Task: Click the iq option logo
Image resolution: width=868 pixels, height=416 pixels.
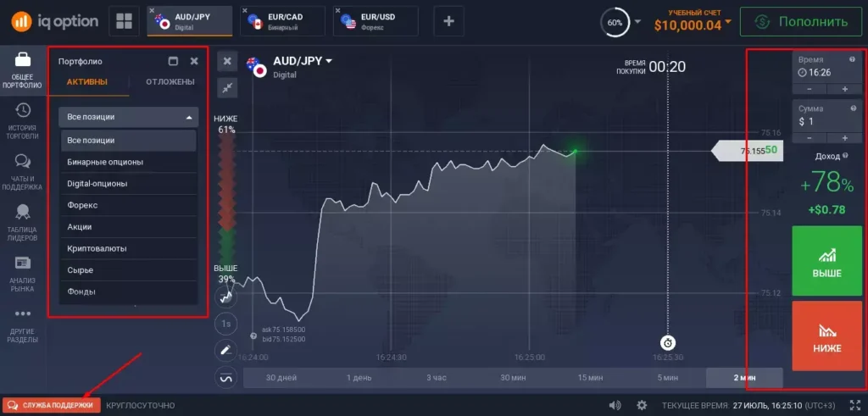Action: pos(55,21)
